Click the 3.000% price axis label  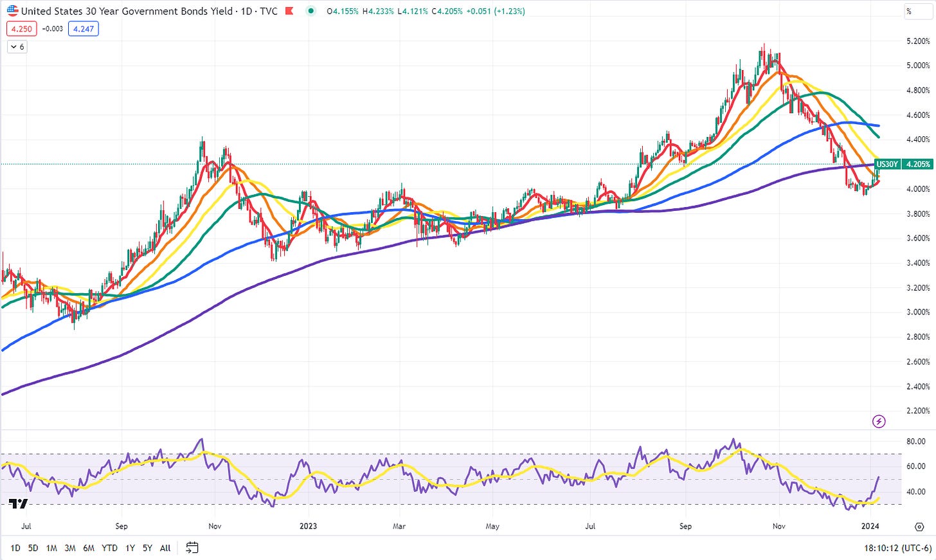pos(917,312)
